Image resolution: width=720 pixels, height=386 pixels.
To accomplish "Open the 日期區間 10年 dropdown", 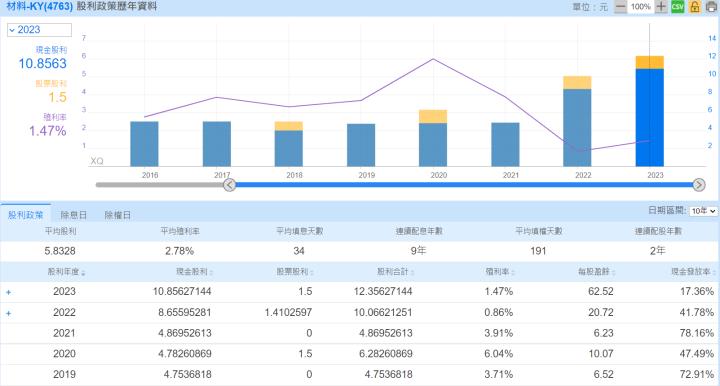I will pyautogui.click(x=703, y=211).
